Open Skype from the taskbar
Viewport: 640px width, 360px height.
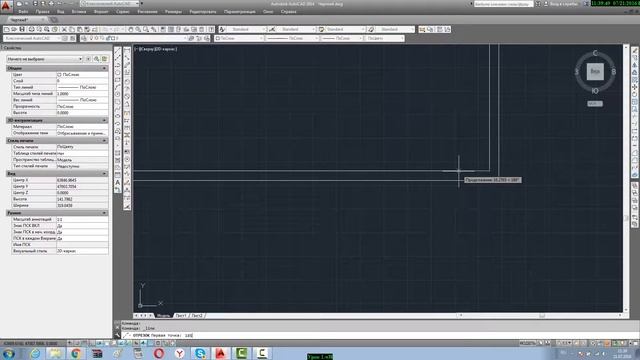point(200,353)
